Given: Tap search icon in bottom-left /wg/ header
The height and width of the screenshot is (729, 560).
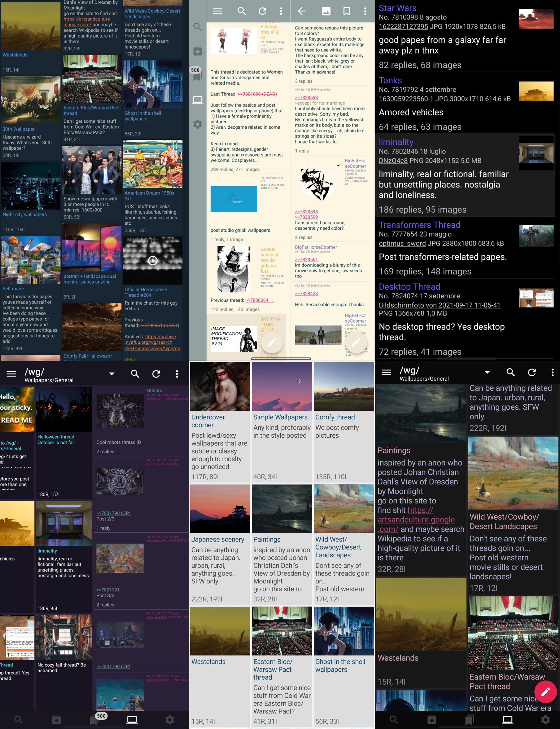Looking at the screenshot, I should pyautogui.click(x=135, y=374).
